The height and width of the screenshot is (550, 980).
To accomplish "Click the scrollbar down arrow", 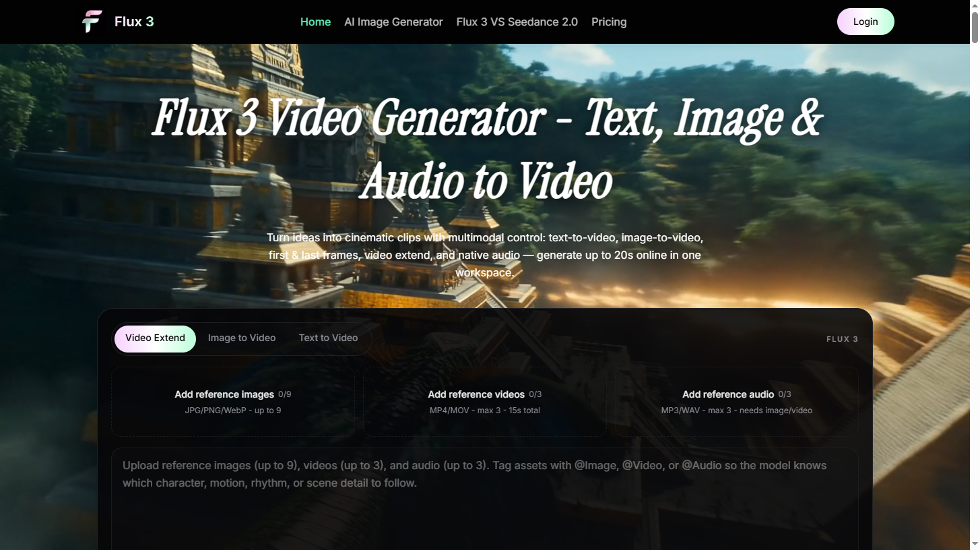I will pos(974,545).
